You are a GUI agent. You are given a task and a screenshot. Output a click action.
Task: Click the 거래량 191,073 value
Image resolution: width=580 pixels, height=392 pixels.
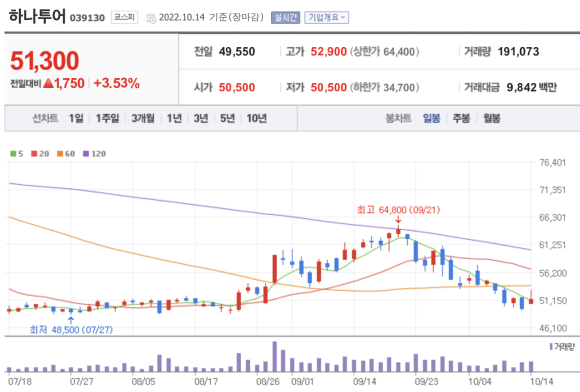(518, 51)
